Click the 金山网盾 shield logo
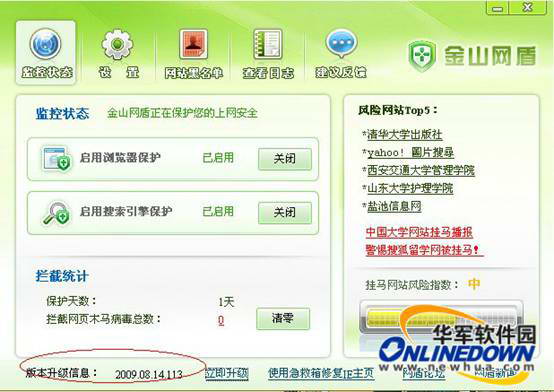The image size is (554, 392). [422, 56]
